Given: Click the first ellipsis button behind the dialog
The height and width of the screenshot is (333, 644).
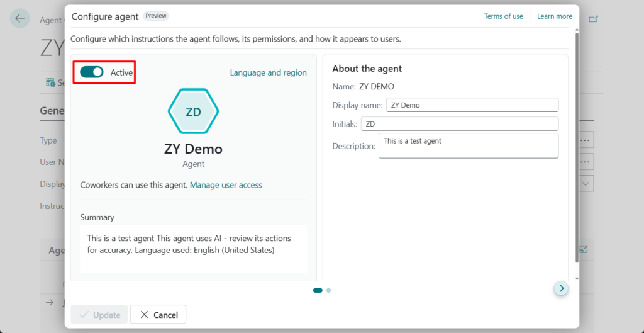Looking at the screenshot, I should pyautogui.click(x=586, y=140).
